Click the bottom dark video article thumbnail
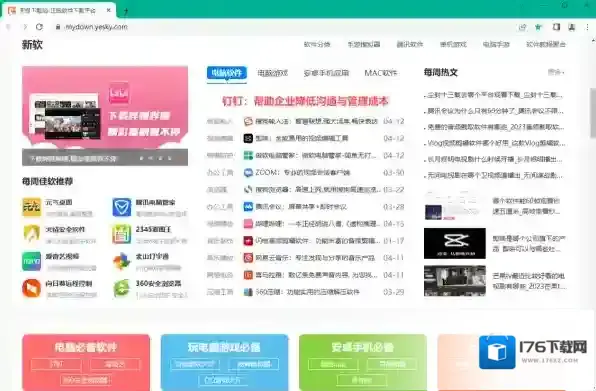596x391 pixels. click(455, 281)
